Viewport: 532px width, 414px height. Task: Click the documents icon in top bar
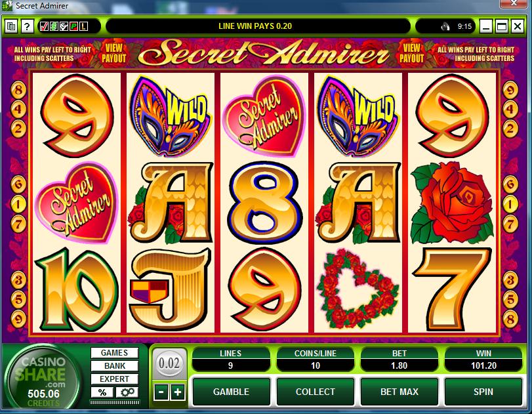[x=11, y=26]
